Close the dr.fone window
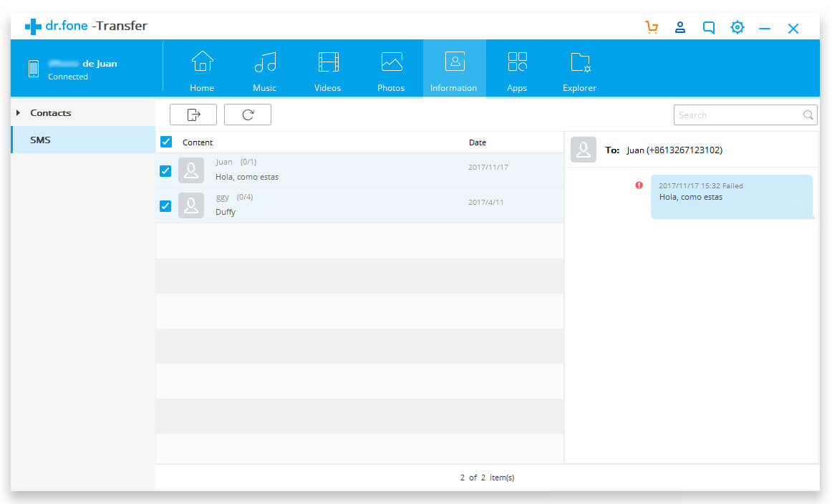 point(793,29)
